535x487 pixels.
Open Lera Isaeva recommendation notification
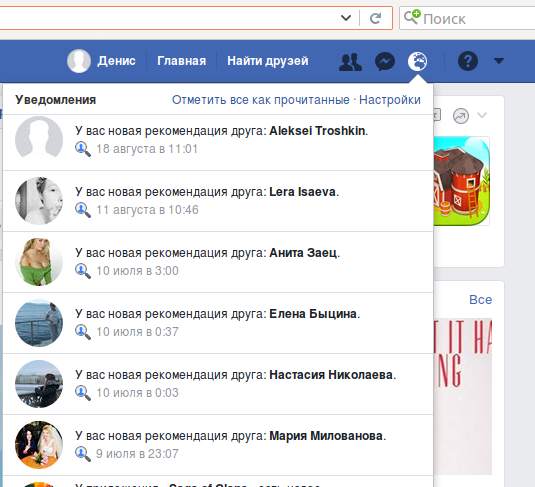click(x=218, y=201)
